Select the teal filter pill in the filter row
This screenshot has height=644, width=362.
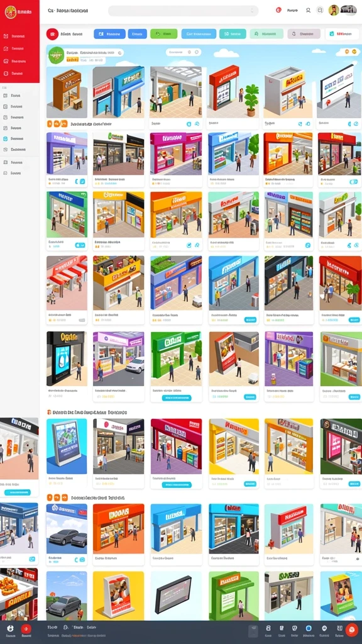[233, 34]
